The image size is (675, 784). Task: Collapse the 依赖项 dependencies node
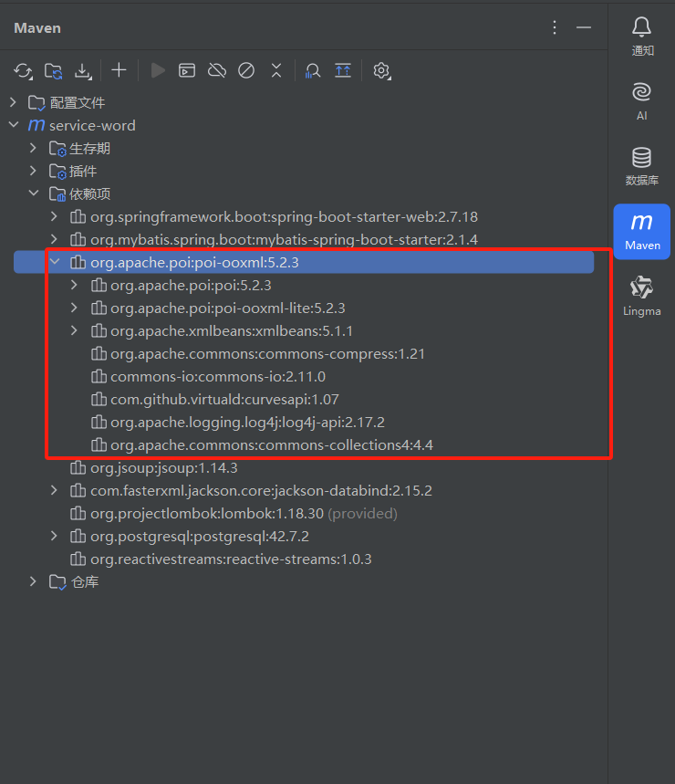[x=34, y=193]
